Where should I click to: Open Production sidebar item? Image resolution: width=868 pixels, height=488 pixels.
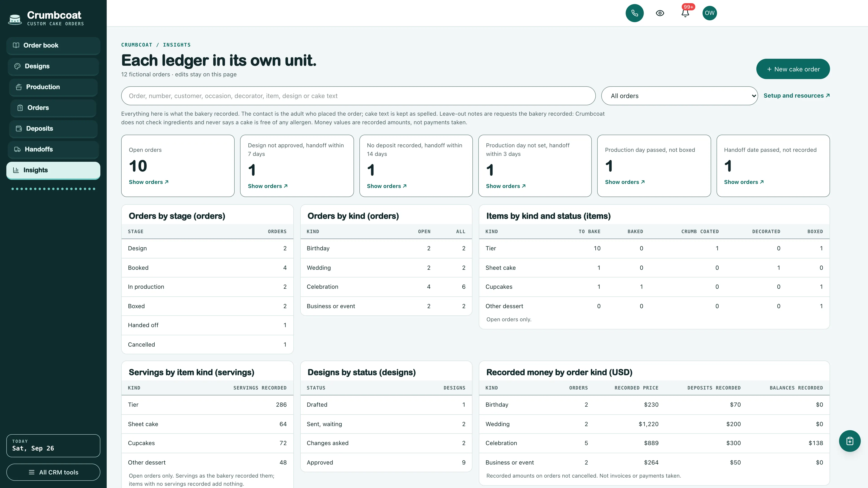tap(53, 87)
